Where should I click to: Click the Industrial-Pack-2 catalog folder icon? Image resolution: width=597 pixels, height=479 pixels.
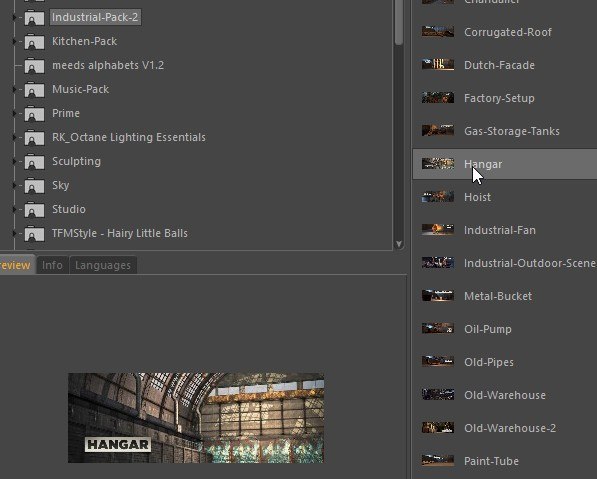click(x=34, y=18)
